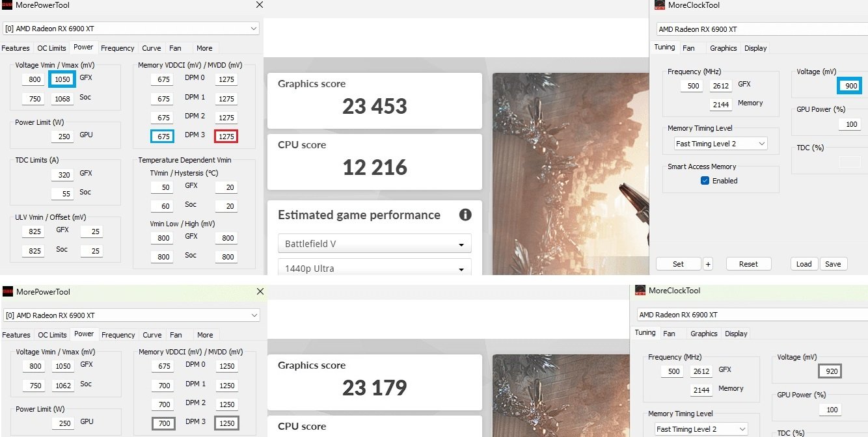
Task: Click the Save button in MoreClockTool
Action: coord(833,264)
